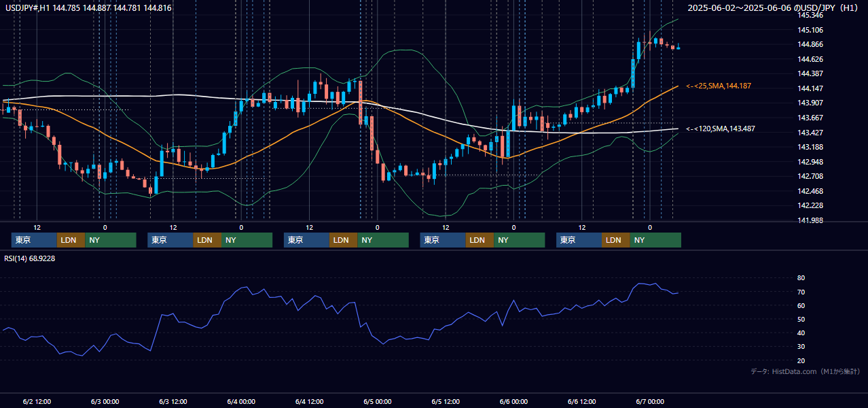Click the 6/4 12:00 time axis label
Screen dimensions: 868x408
click(x=309, y=401)
